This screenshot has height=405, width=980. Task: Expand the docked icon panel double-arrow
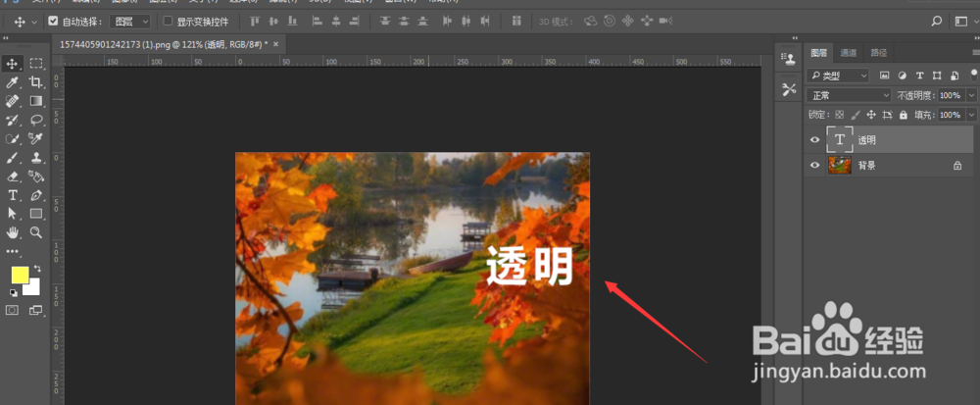coord(795,38)
